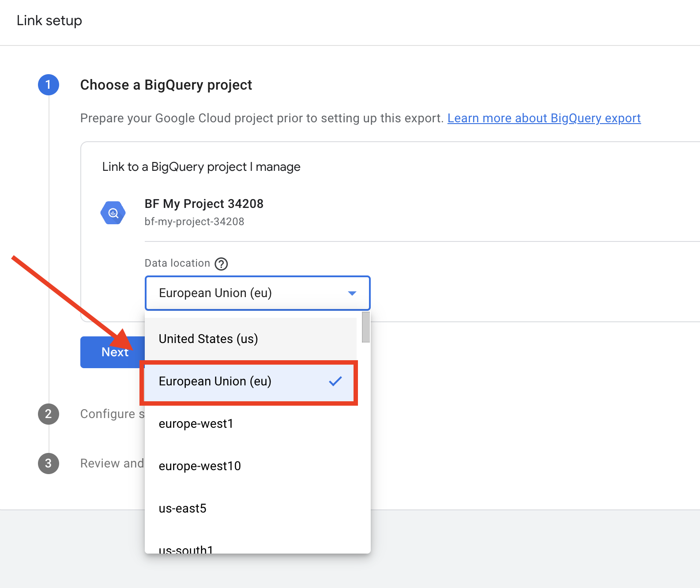Click the bf-my-project-34208 project ID
700x588 pixels.
coord(194,222)
